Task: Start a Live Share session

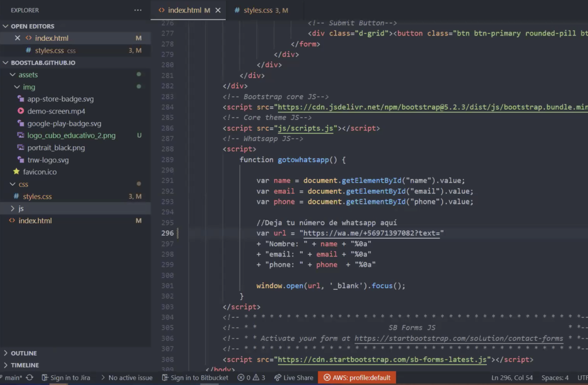Action: 294,378
